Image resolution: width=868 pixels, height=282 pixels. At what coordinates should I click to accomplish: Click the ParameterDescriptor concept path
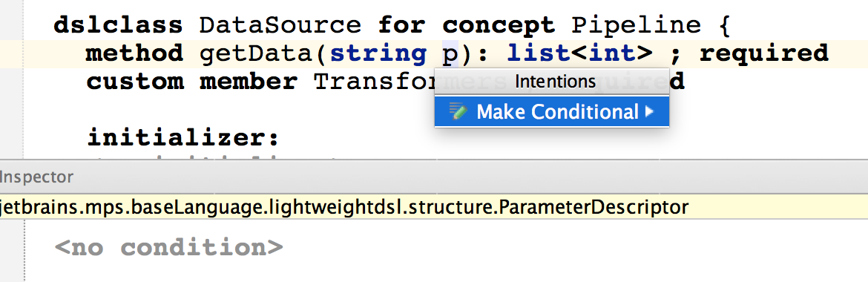coord(344,208)
